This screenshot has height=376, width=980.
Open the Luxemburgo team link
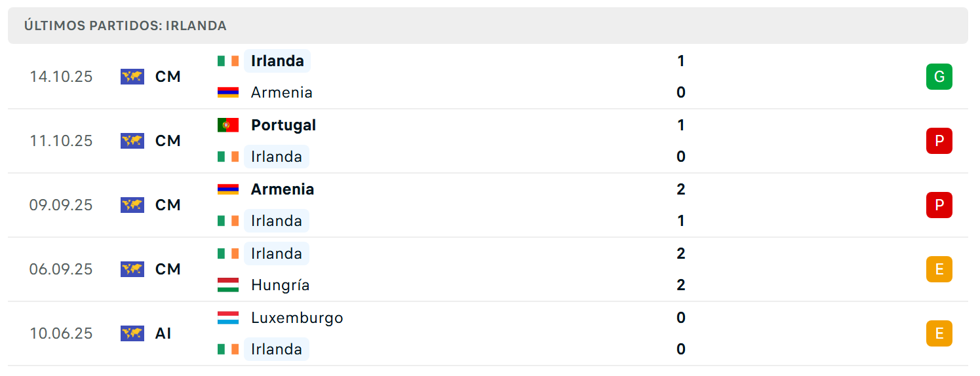tap(297, 318)
